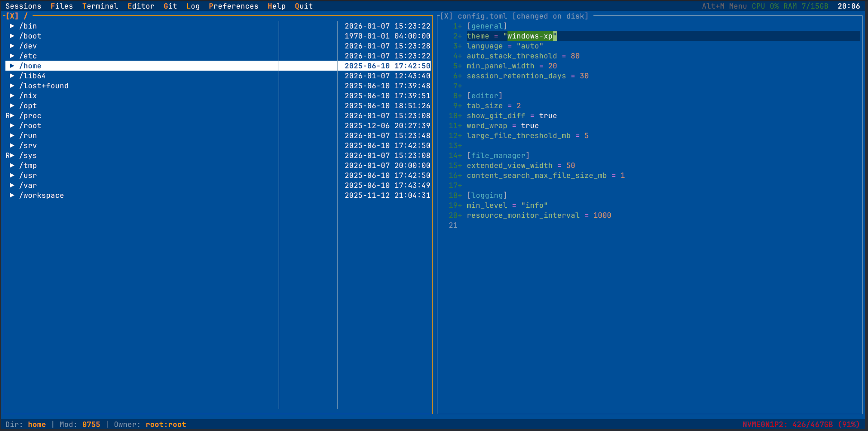This screenshot has width=868, height=431.
Task: Open the Preferences menu
Action: [x=233, y=6]
